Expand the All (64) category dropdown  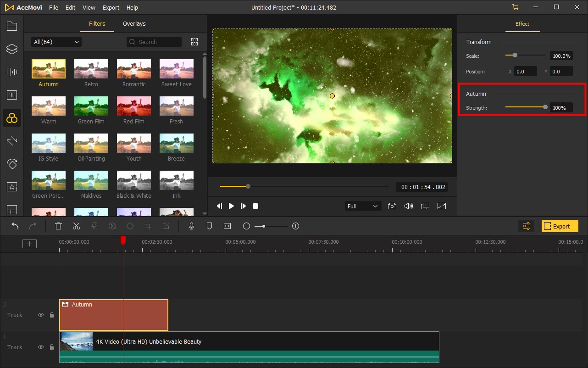56,42
